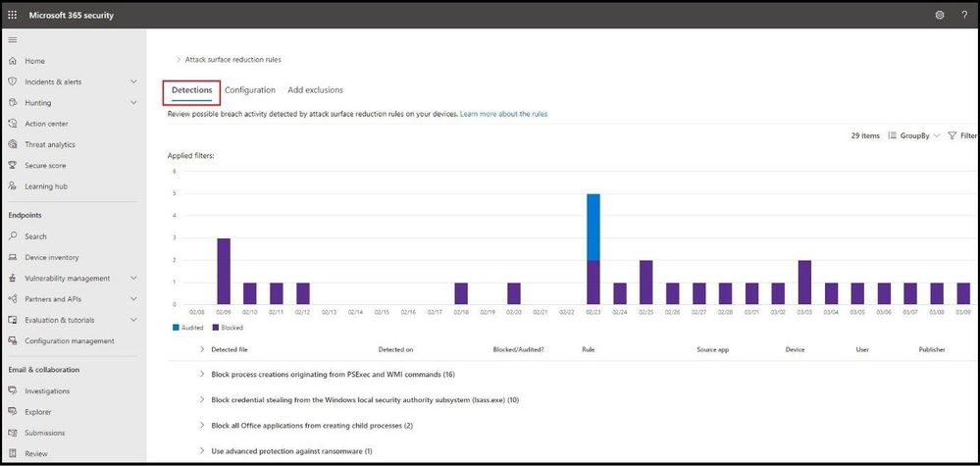Click the Learning hub icon

pyautogui.click(x=13, y=186)
